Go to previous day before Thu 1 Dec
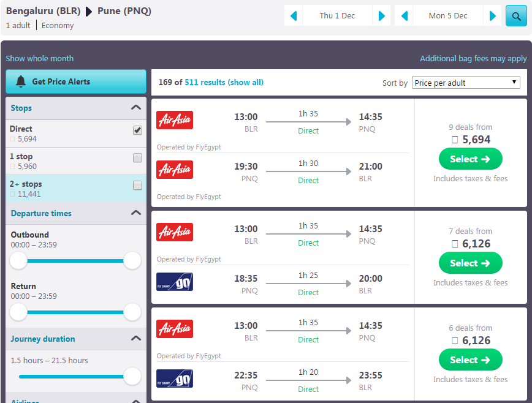 coord(294,15)
